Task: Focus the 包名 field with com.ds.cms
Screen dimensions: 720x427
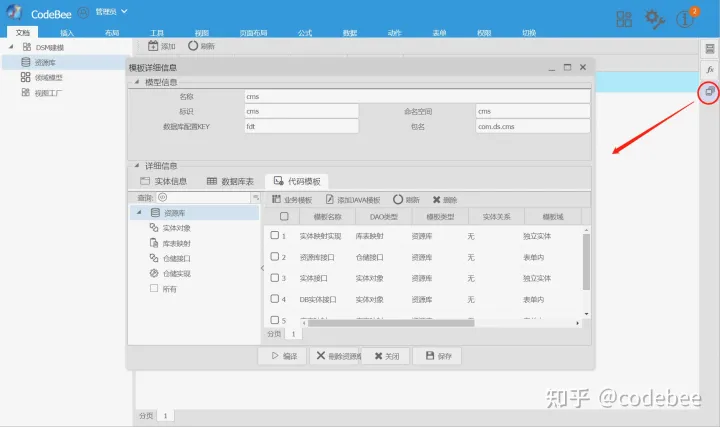Action: (533, 126)
